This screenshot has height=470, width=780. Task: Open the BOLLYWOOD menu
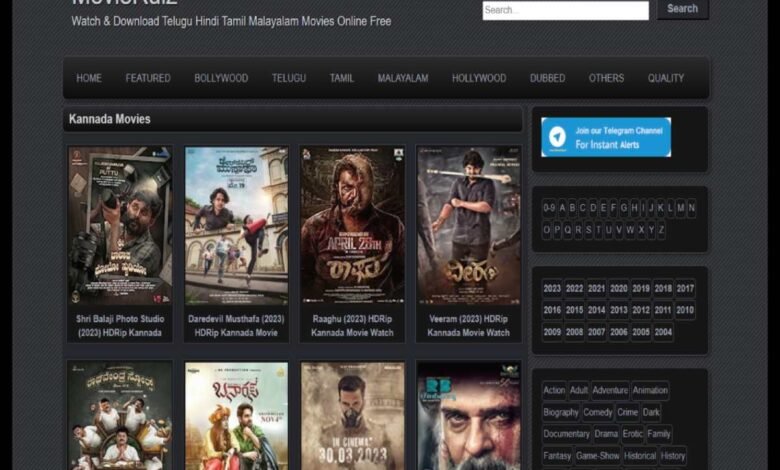click(221, 78)
